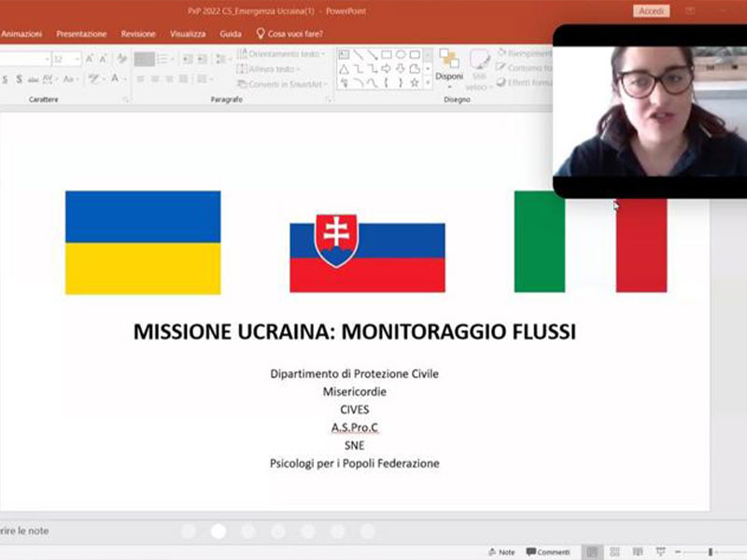Open the Guida tab
The height and width of the screenshot is (560, 747).
tap(231, 34)
